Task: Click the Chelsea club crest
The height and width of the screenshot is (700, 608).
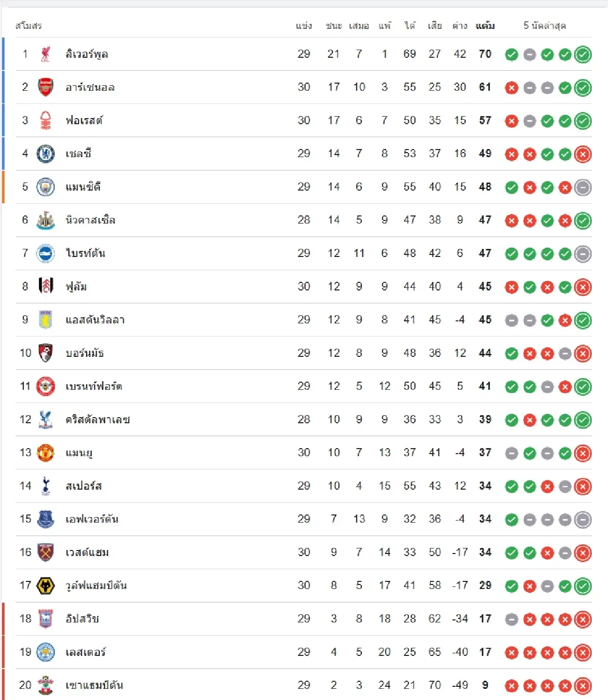Action: (x=46, y=154)
